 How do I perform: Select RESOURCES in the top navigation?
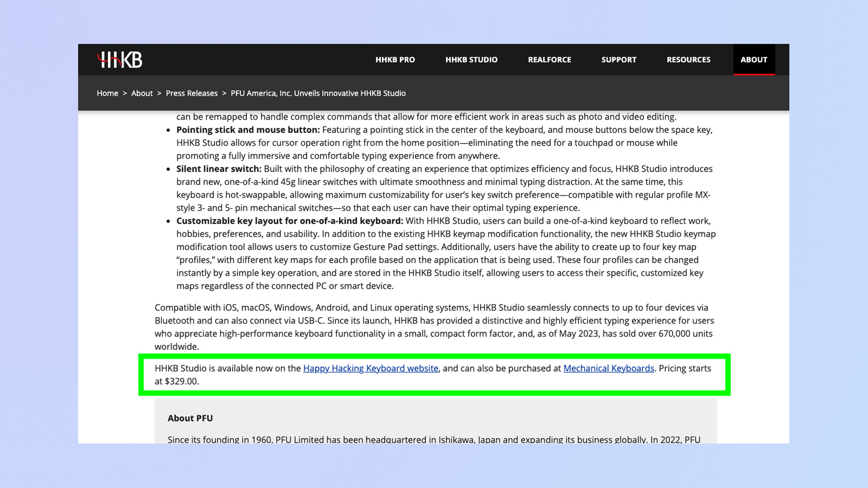pos(688,60)
